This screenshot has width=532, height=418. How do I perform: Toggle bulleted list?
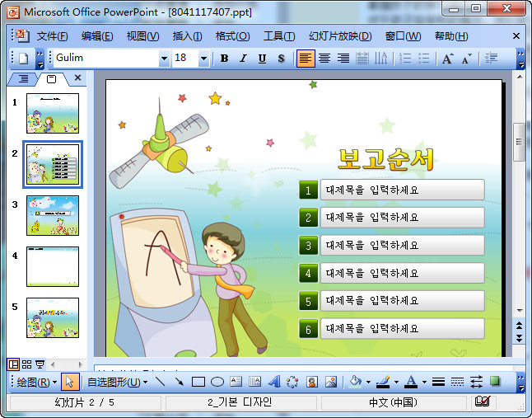point(424,59)
